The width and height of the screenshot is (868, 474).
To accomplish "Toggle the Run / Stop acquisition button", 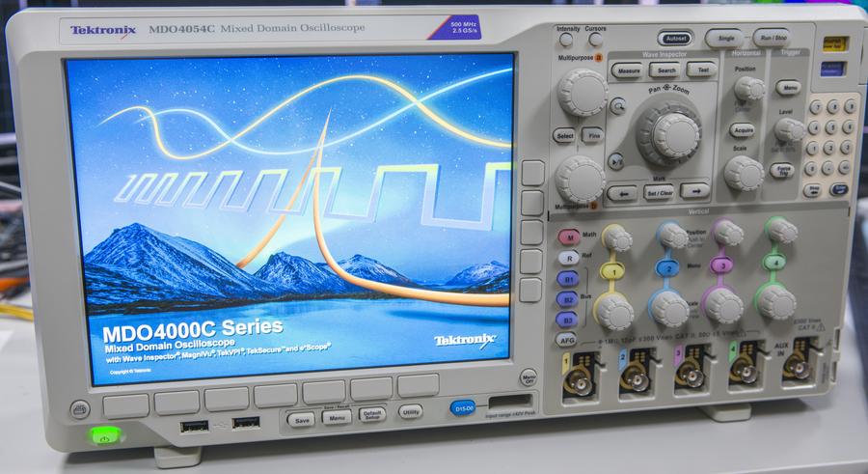I will (772, 38).
